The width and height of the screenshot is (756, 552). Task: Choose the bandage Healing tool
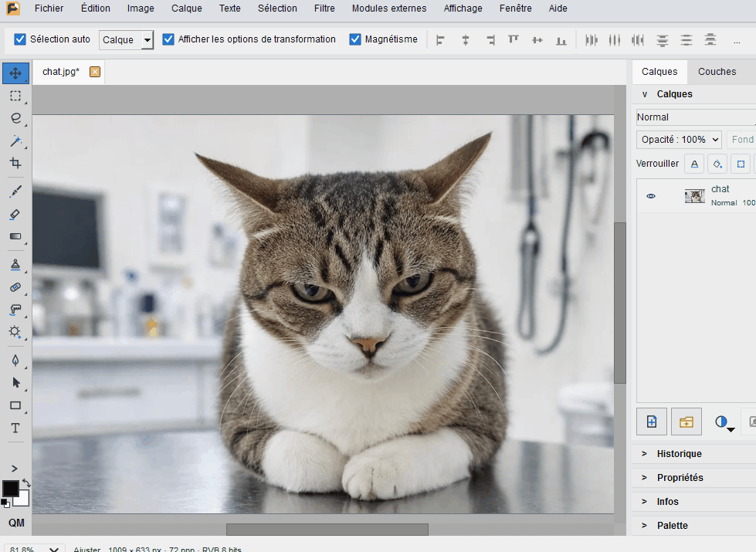point(15,287)
